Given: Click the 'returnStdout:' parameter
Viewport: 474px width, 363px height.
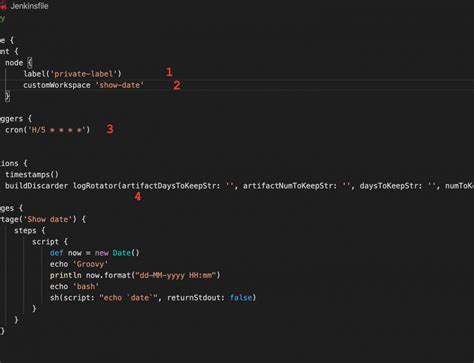Looking at the screenshot, I should pyautogui.click(x=196, y=298).
